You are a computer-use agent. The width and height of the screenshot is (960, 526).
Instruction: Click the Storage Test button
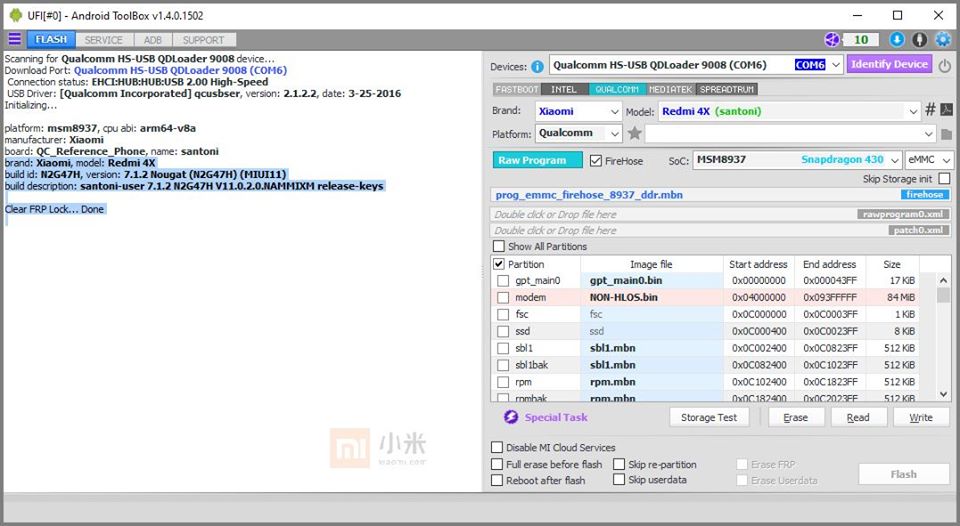(709, 417)
